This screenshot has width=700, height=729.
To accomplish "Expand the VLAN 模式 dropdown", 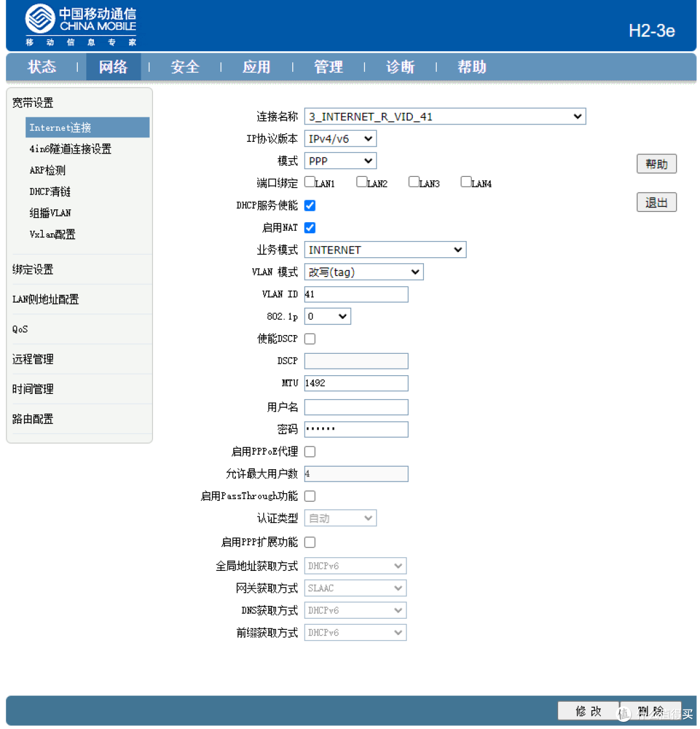I will coord(364,272).
